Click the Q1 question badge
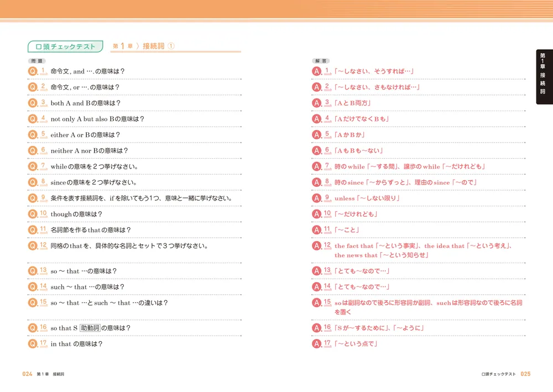Image resolution: width=553 pixels, height=392 pixels. coord(33,71)
